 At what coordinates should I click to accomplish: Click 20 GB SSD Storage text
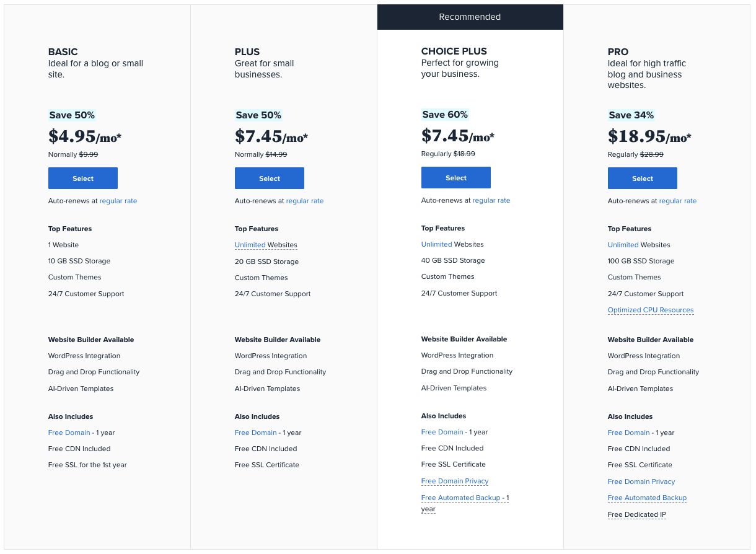click(266, 262)
